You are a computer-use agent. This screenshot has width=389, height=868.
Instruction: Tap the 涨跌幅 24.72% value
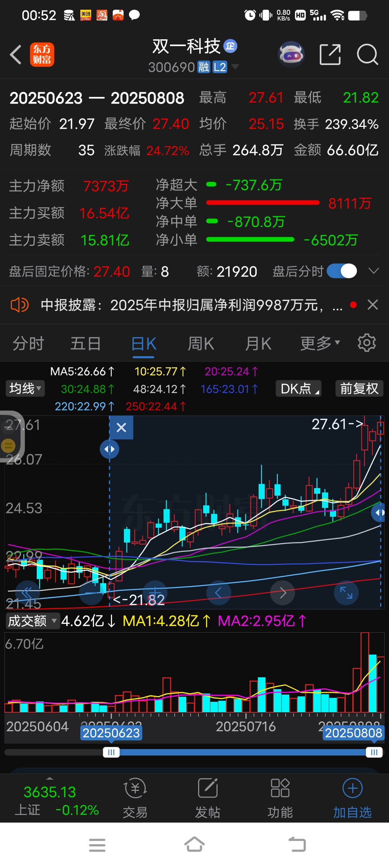click(168, 151)
